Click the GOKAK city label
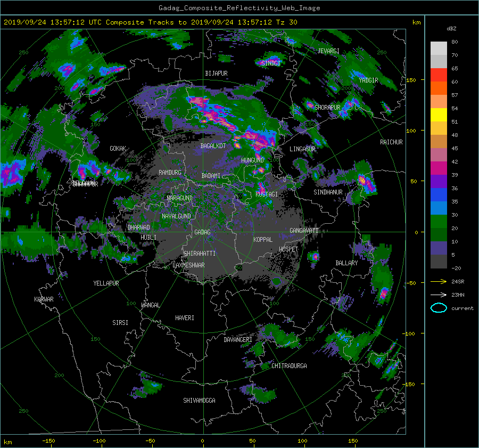This screenshot has height=448, width=479. point(118,149)
